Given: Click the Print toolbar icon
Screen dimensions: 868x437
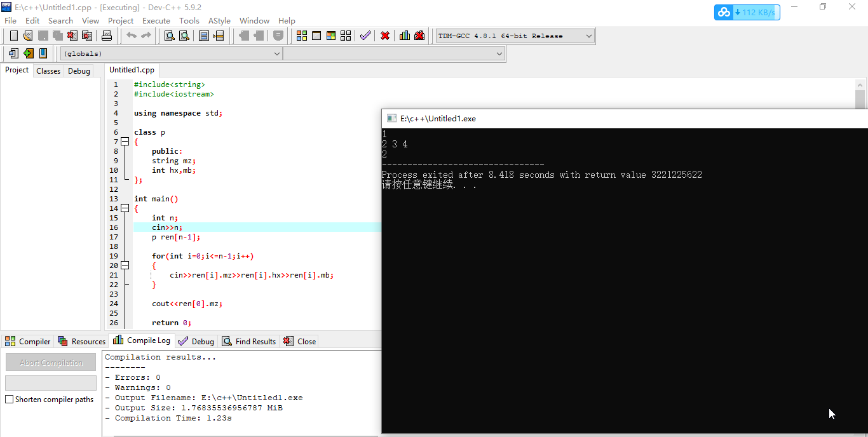Looking at the screenshot, I should pos(106,36).
